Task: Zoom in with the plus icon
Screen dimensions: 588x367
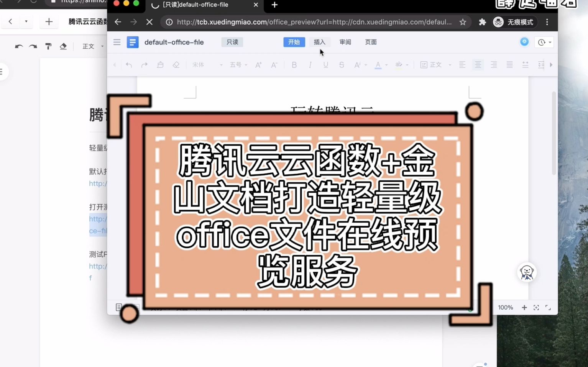Action: 524,308
